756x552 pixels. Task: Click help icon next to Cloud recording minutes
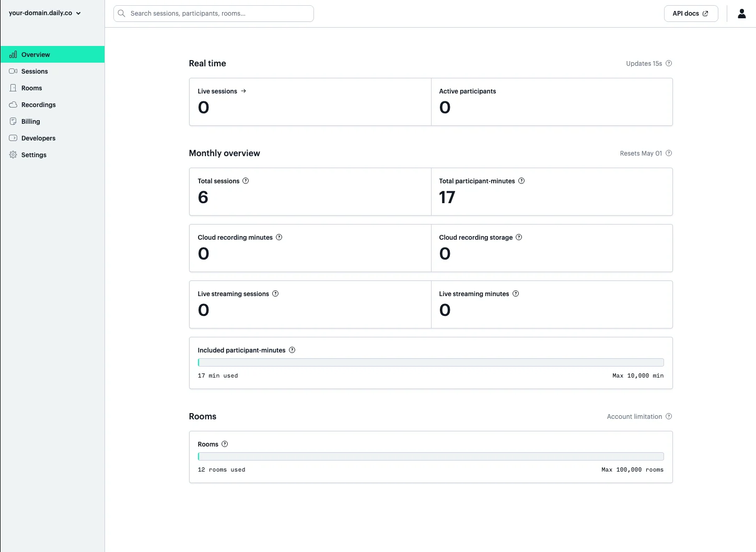point(279,237)
